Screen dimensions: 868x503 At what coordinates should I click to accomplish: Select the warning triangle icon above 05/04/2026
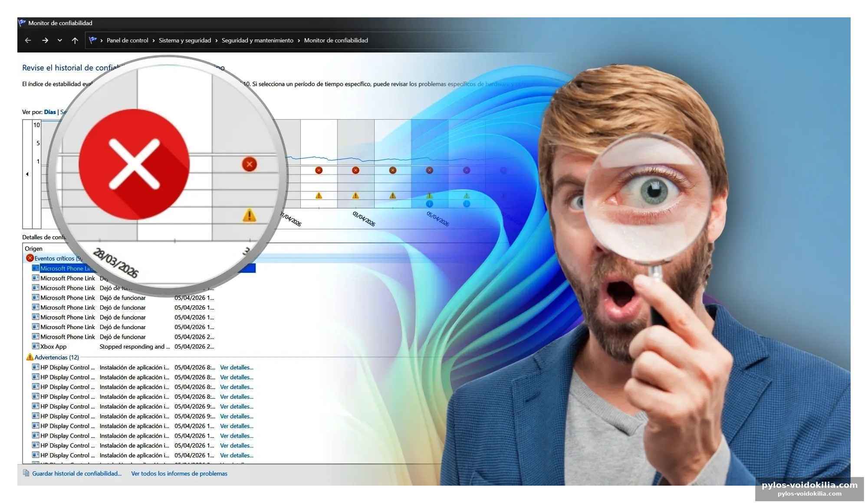[x=429, y=196]
